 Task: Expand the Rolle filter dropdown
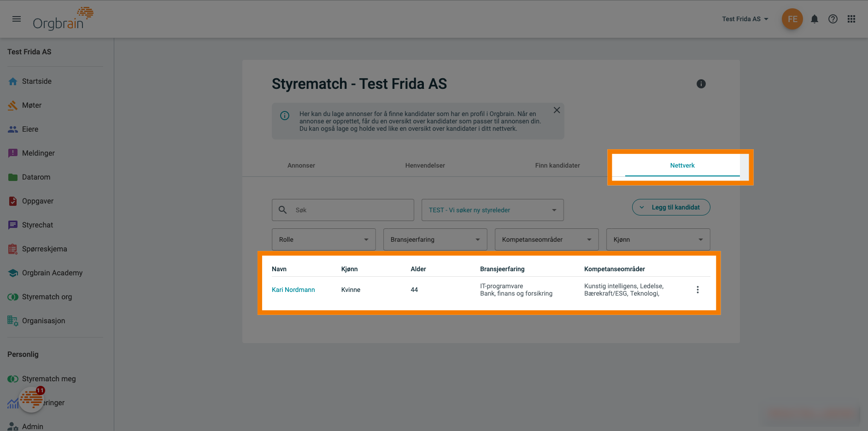(324, 239)
